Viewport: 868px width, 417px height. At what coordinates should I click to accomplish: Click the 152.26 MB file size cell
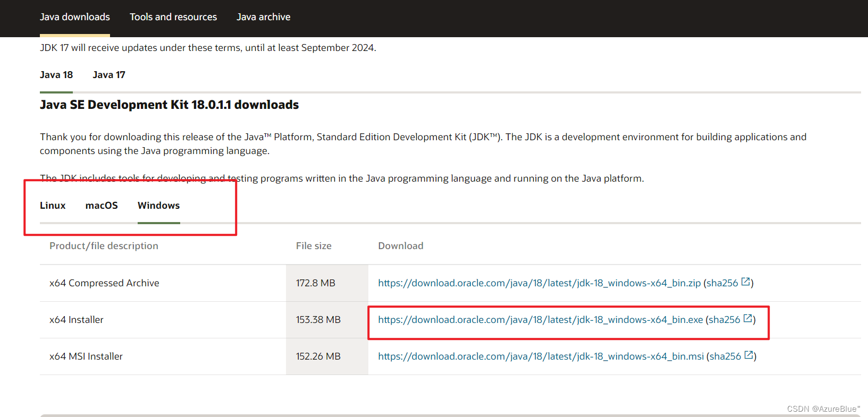tap(327, 356)
